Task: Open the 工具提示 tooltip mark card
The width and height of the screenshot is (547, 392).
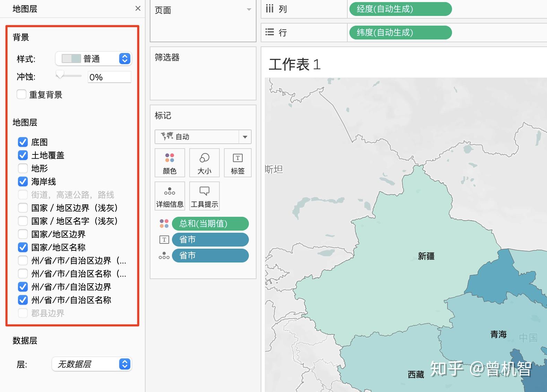Action: [205, 196]
